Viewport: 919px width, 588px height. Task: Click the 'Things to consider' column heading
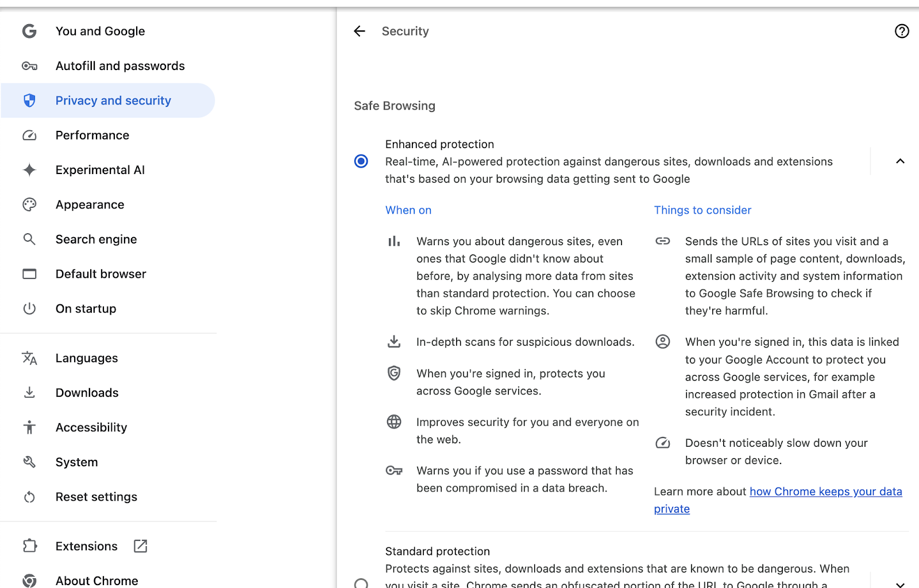(x=702, y=210)
